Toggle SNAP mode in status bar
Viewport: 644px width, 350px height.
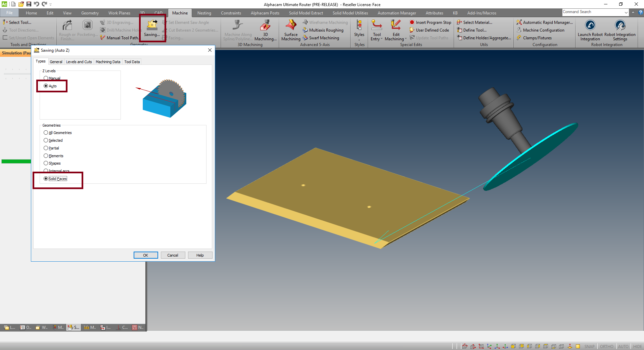[589, 346]
